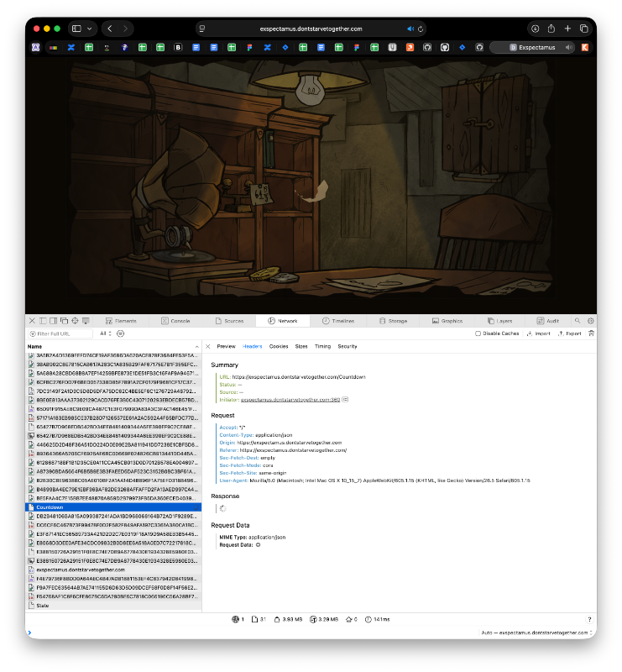Open Web Inspector settings gear
Viewport: 622px width, 672px height.
tap(591, 321)
